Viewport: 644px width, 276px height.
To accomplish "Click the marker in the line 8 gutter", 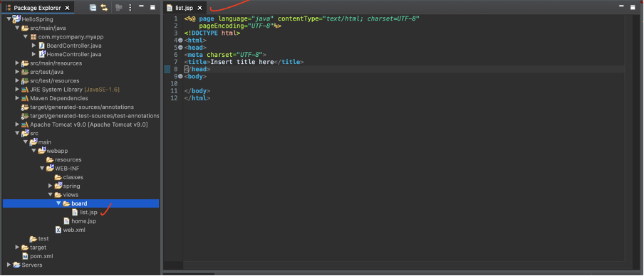I will point(167,69).
